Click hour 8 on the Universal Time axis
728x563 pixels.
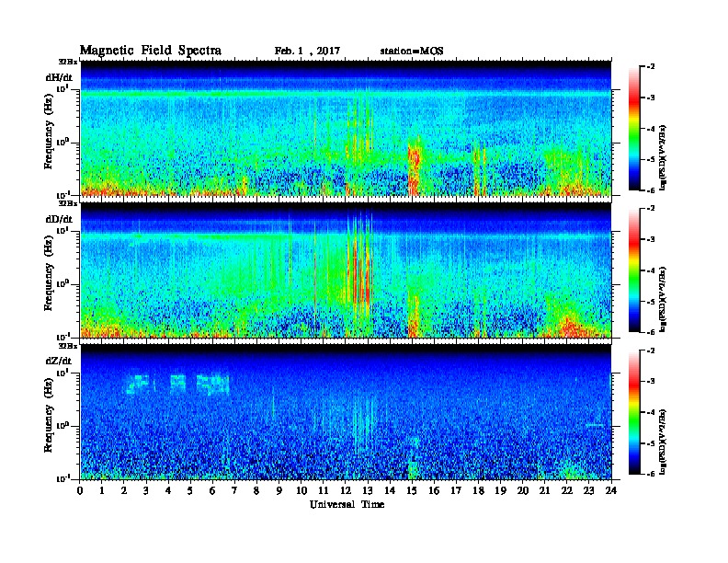256,490
